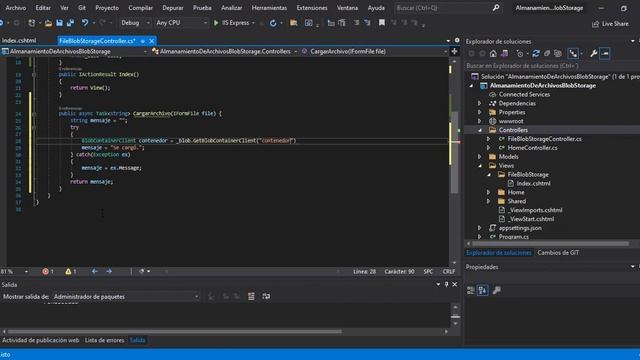Open the Lista de errores tab
The width and height of the screenshot is (640, 360).
pos(104,340)
